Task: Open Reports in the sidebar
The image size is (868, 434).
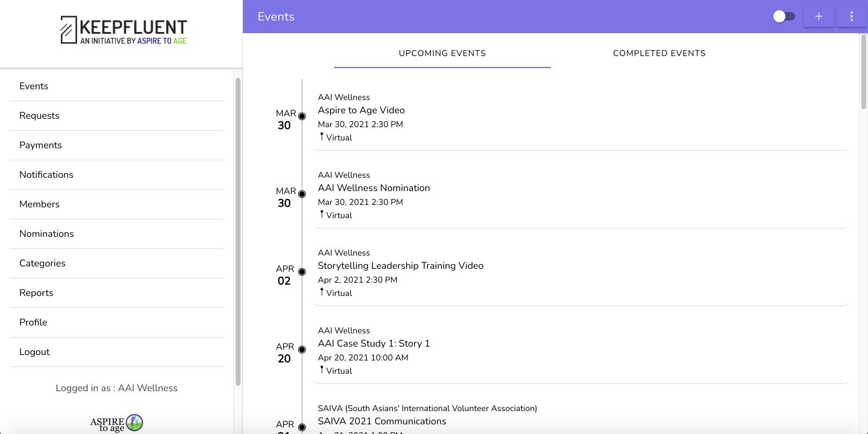Action: point(116,293)
